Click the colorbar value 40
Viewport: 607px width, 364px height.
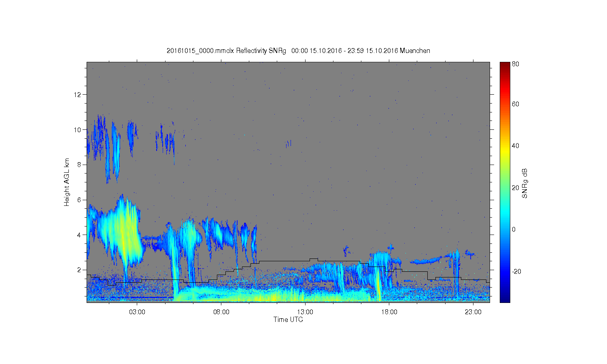tap(515, 146)
